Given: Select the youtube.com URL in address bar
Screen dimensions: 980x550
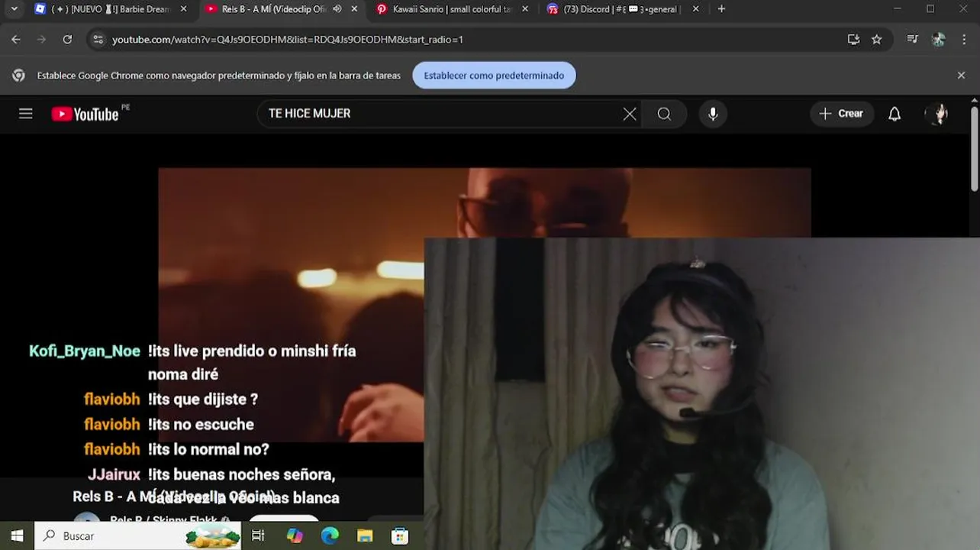Looking at the screenshot, I should click(x=288, y=39).
